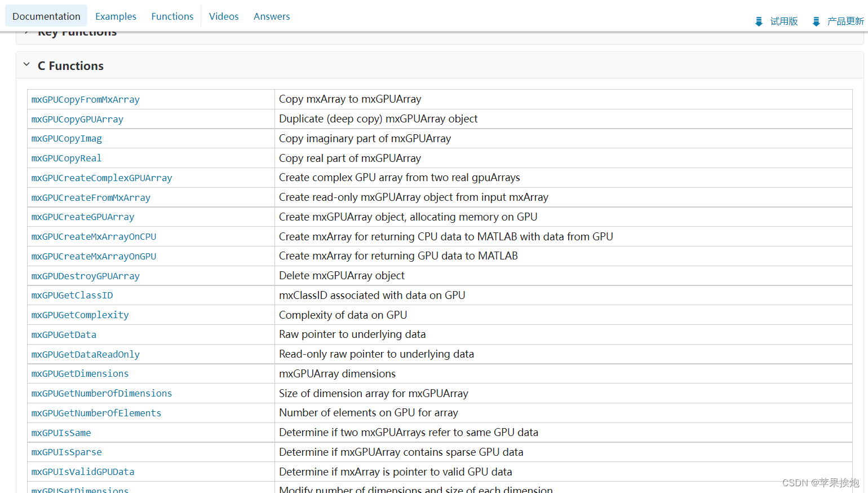Open the mxGPUGetData link
This screenshot has width=868, height=493.
[x=64, y=335]
